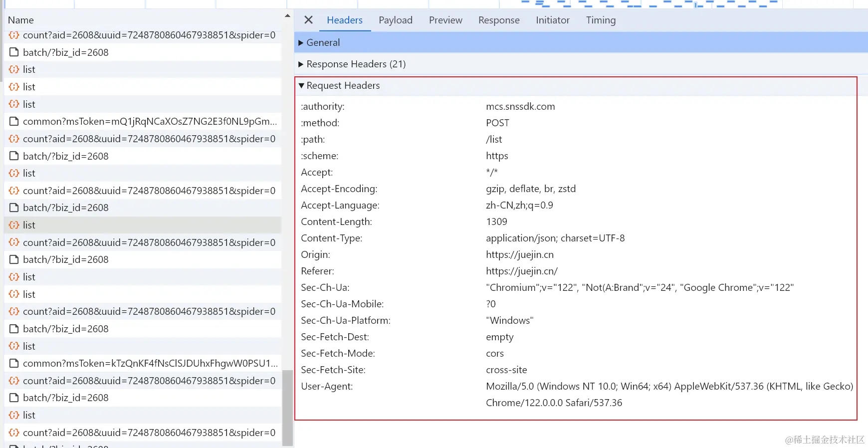Select the value "application/json; charset=UTF-8"
The width and height of the screenshot is (868, 448).
pyautogui.click(x=555, y=238)
